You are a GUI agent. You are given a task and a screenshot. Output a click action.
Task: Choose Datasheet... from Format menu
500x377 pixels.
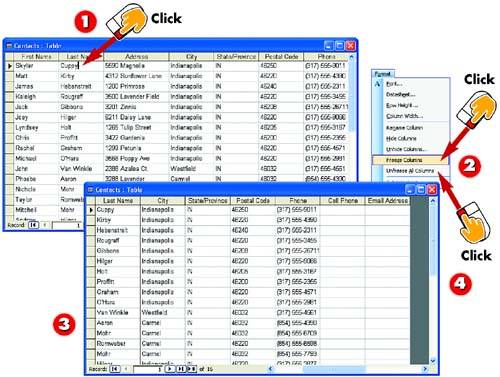401,95
